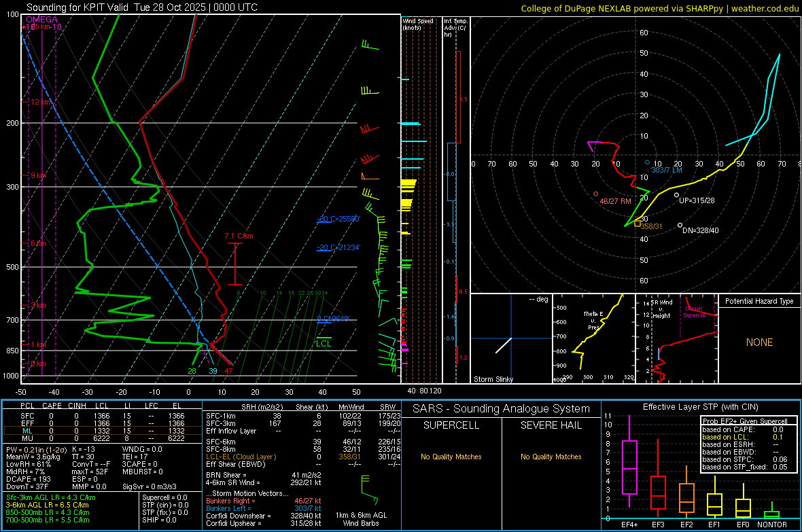Select the 'ML' parcel row
Image resolution: width=802 pixels, height=532 pixels.
103,431
